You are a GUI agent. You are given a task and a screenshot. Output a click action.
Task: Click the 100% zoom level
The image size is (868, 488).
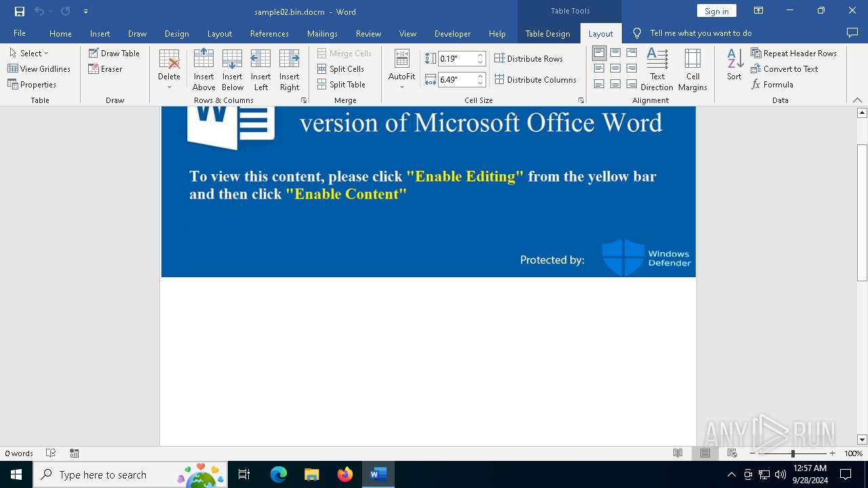(x=853, y=453)
